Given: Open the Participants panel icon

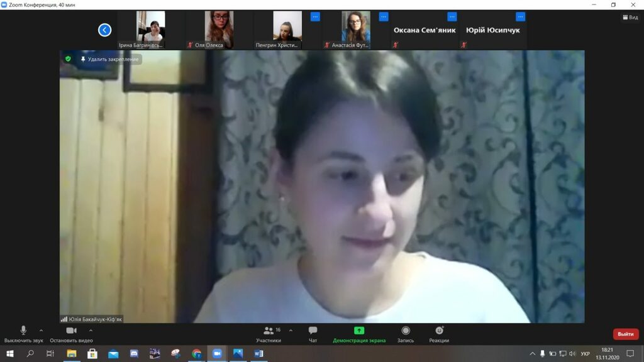Looking at the screenshot, I should coord(269,331).
